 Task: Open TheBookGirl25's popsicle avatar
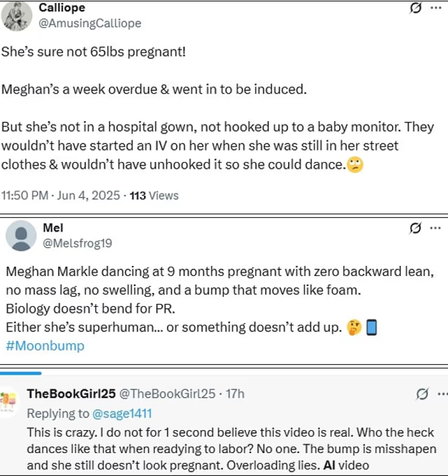pos(9,401)
